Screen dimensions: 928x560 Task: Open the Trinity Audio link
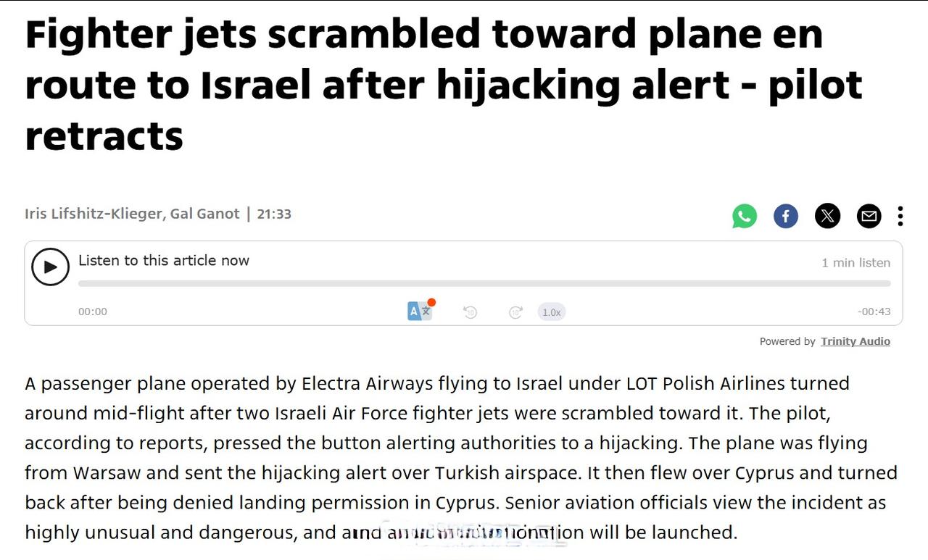click(x=855, y=341)
